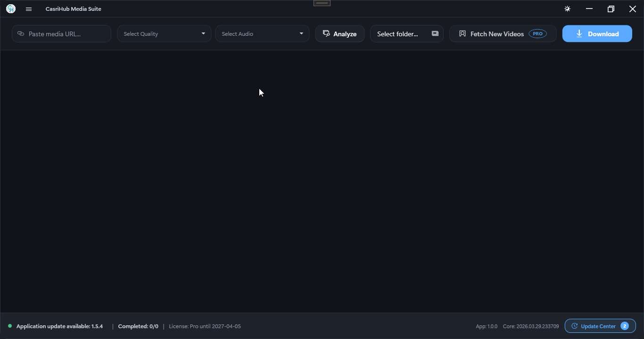Click the Fetch New Videos bookmark icon

tap(462, 34)
